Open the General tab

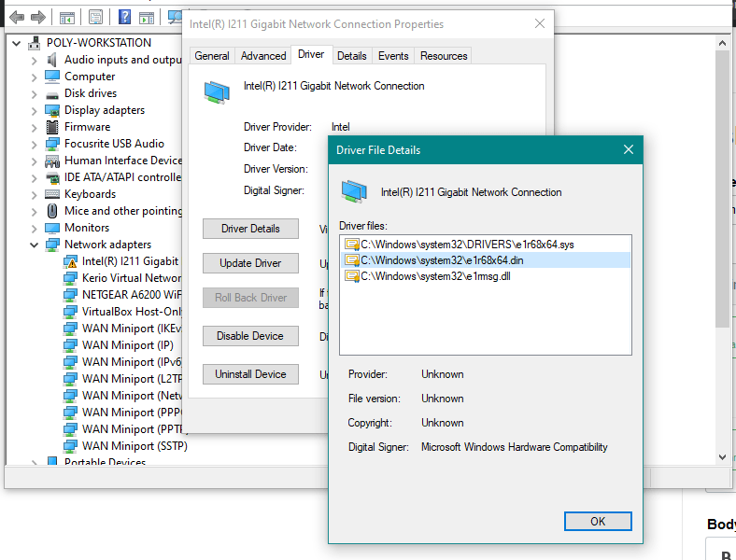[x=212, y=56]
